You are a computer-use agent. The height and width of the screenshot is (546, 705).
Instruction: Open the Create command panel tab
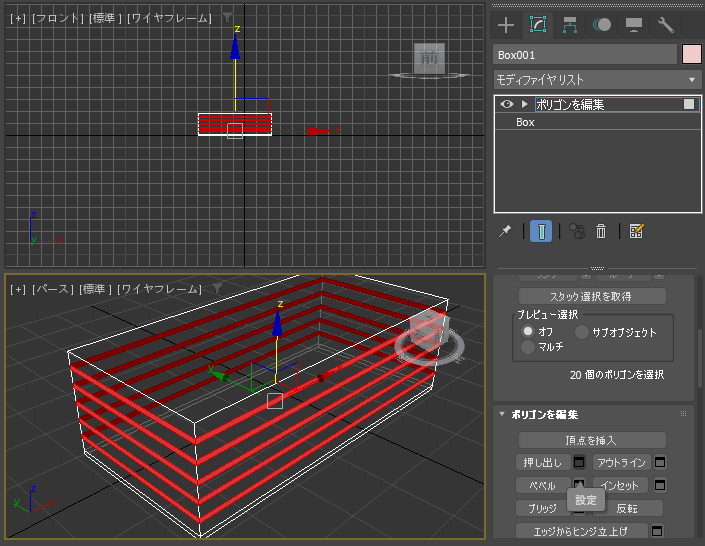tap(506, 25)
